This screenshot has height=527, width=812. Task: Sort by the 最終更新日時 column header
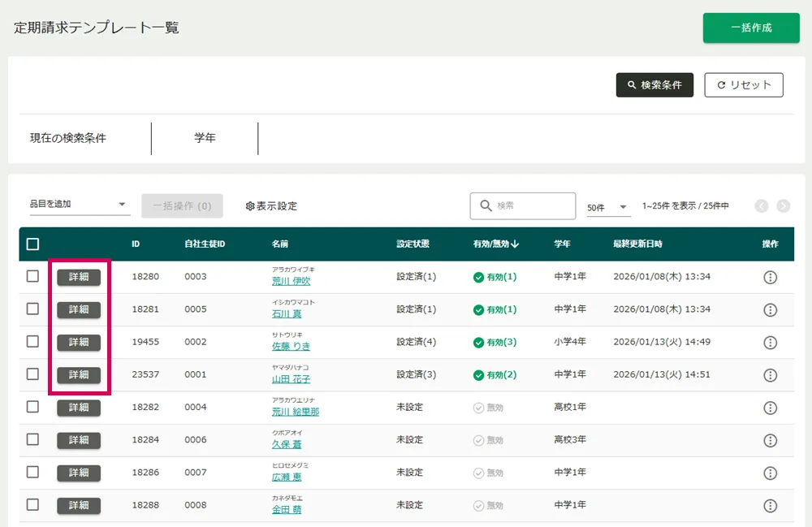(637, 244)
